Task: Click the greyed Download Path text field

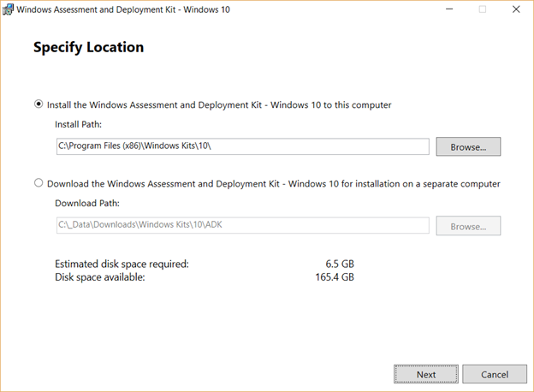Action: coord(242,225)
